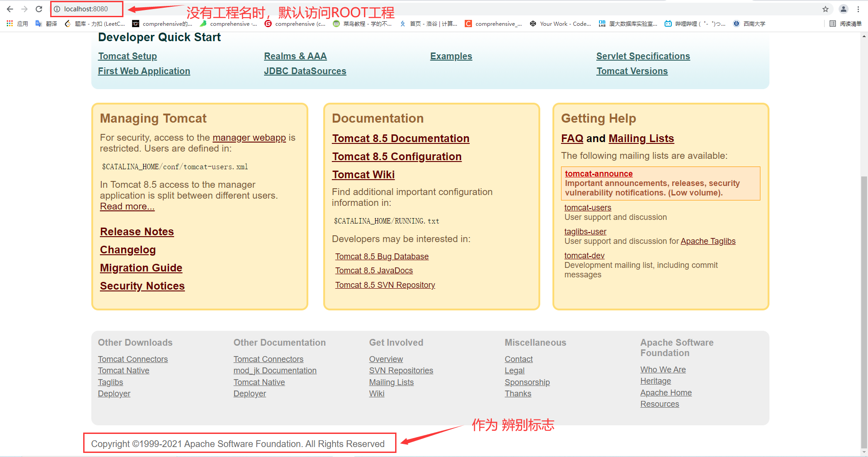Follow the manager webapp link
Screen dimensions: 868x457
[x=249, y=138]
